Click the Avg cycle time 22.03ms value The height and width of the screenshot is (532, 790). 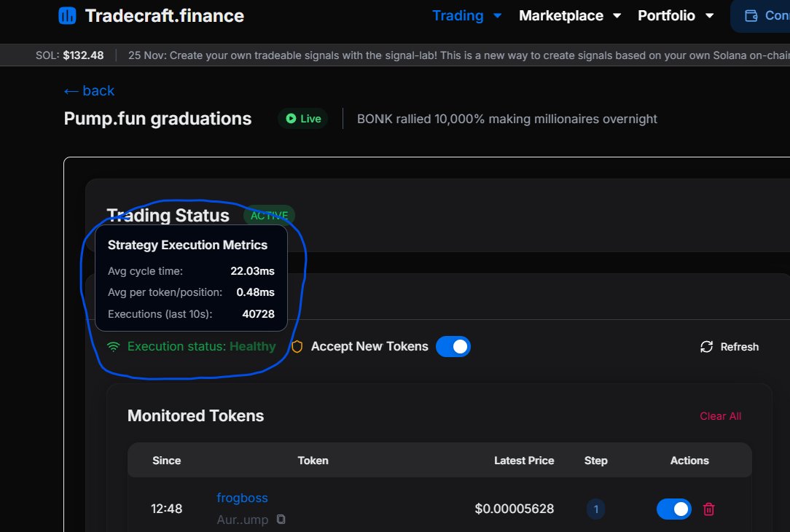[252, 271]
